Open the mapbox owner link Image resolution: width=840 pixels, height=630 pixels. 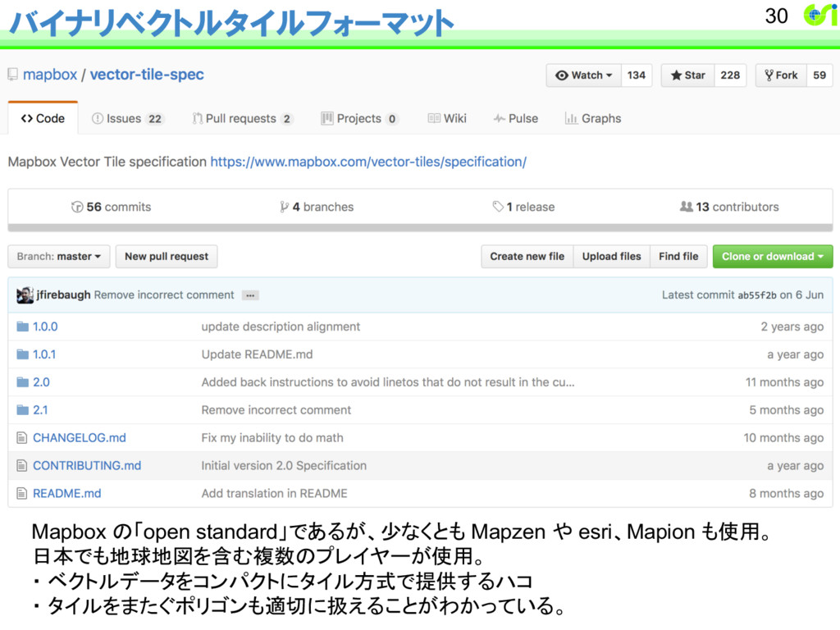click(50, 75)
